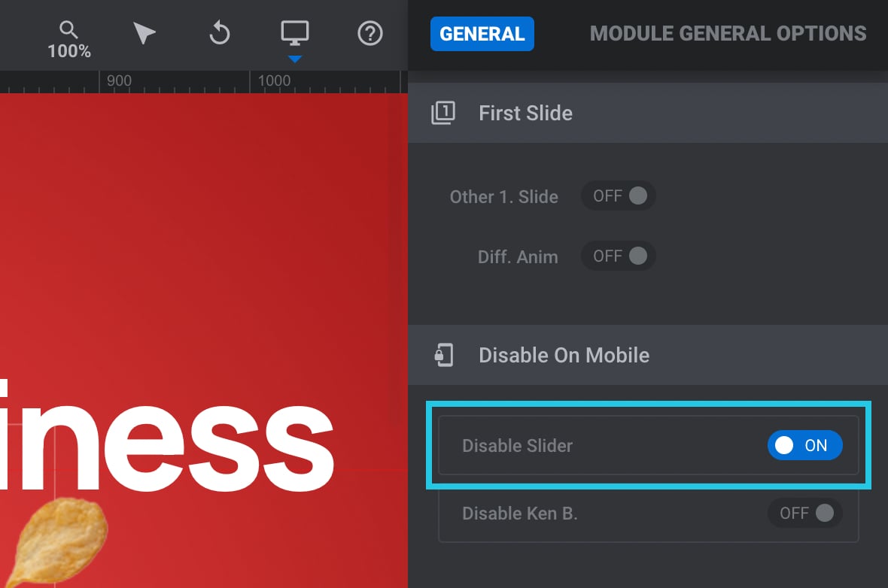Collapse the First Slide section header
This screenshot has height=588, width=888.
coord(648,113)
